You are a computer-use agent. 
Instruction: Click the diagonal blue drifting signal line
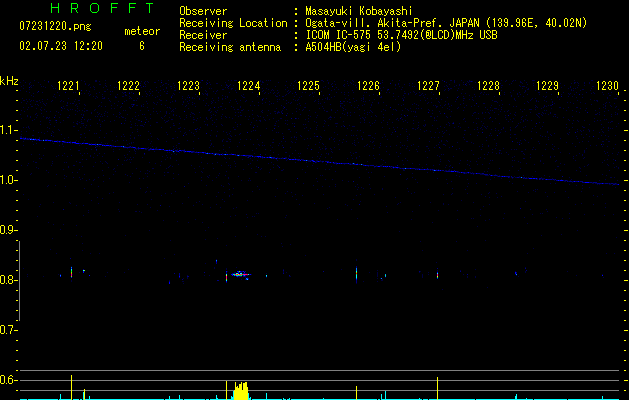[319, 161]
